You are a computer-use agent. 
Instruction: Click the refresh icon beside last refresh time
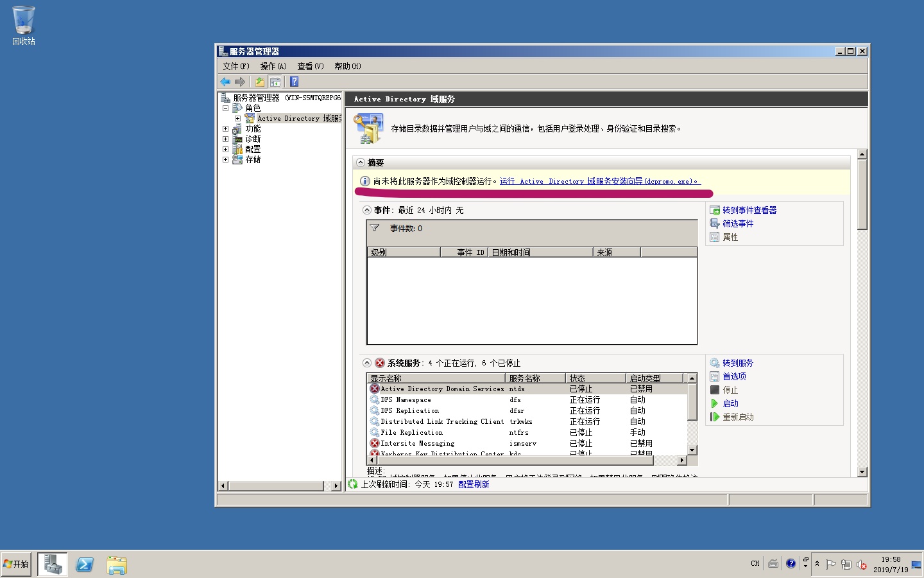[353, 484]
